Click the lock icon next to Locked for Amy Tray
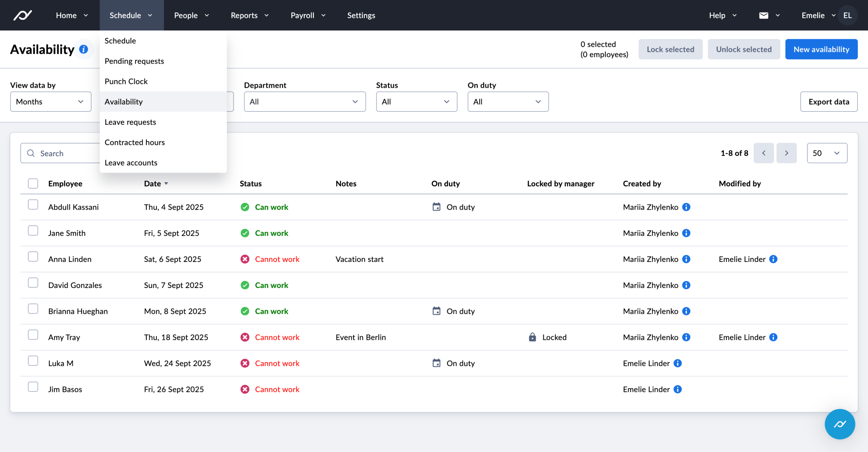This screenshot has height=452, width=868. (532, 337)
